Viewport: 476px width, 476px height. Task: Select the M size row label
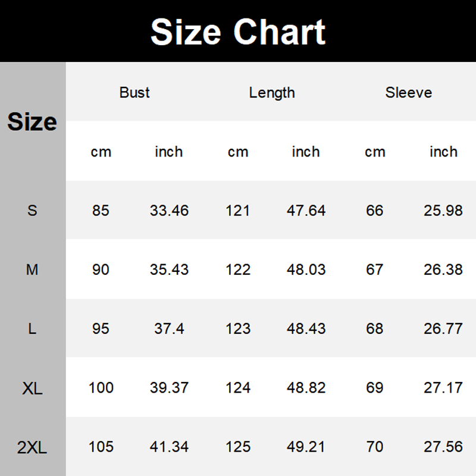pyautogui.click(x=32, y=270)
